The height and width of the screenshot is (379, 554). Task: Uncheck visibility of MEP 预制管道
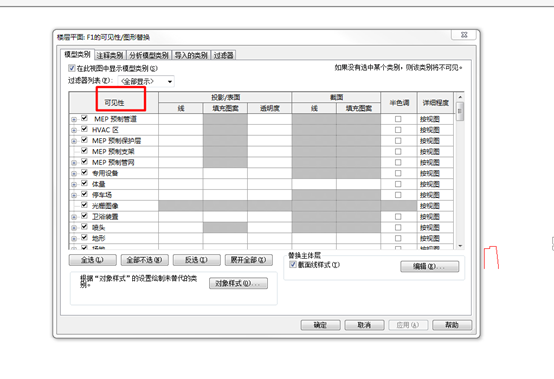click(84, 118)
